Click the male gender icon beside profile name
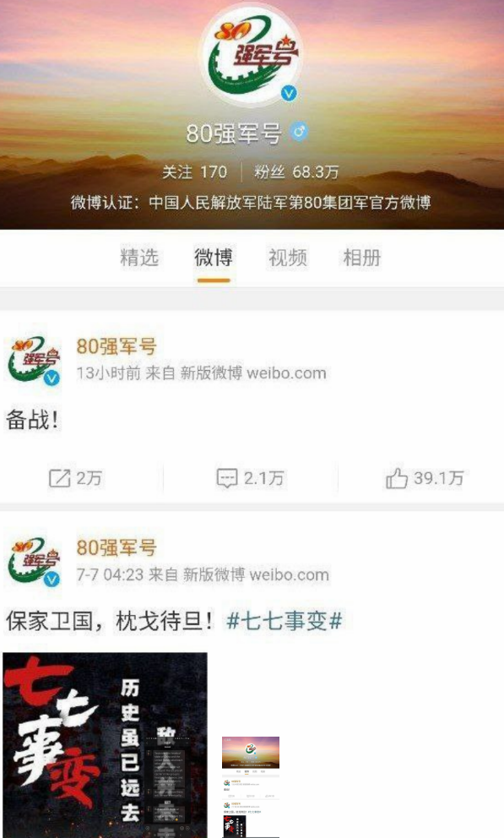The height and width of the screenshot is (838, 504). click(x=299, y=131)
